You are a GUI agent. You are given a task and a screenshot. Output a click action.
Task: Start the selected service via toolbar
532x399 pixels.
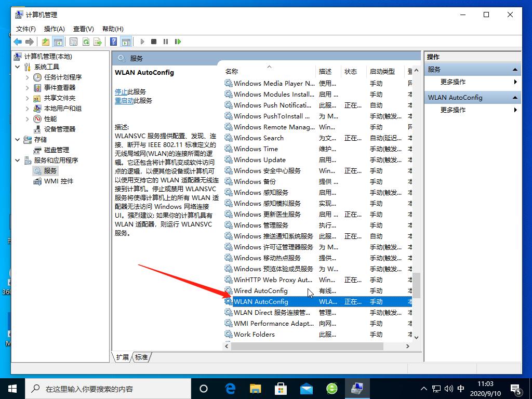142,42
